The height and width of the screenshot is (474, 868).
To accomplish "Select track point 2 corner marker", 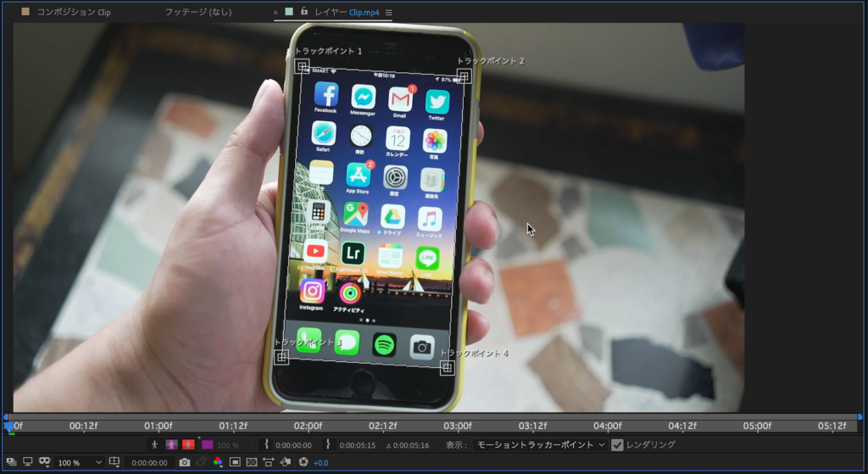I will [464, 75].
